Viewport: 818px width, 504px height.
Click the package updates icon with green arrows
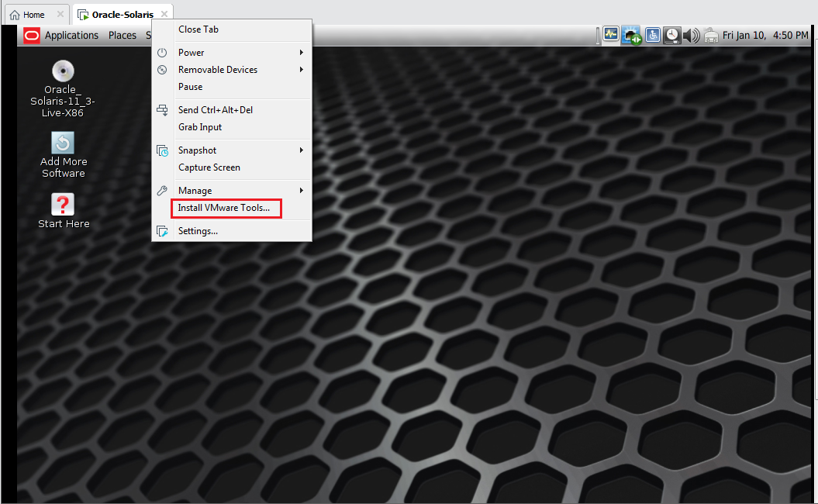click(x=631, y=35)
